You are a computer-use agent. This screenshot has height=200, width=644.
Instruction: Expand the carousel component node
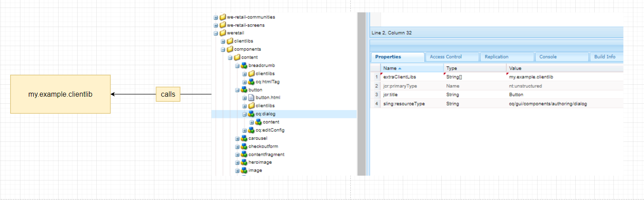pos(237,138)
